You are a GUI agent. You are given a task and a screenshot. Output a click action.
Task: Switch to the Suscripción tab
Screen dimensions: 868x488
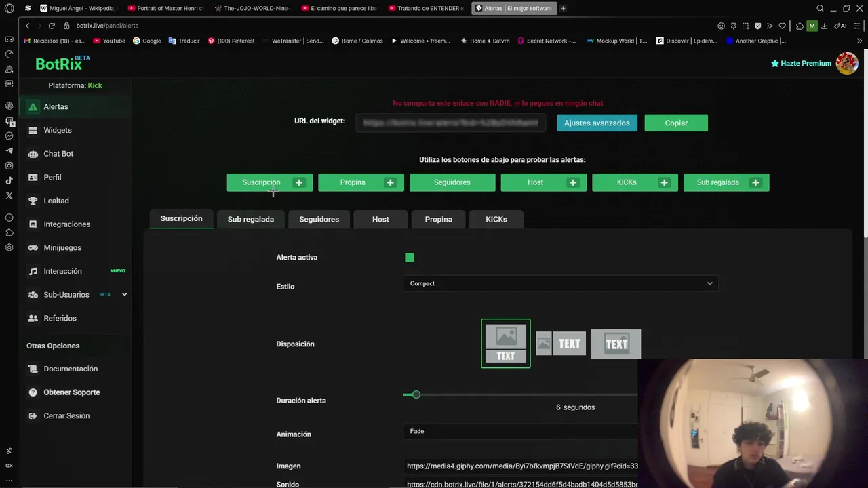pyautogui.click(x=181, y=218)
